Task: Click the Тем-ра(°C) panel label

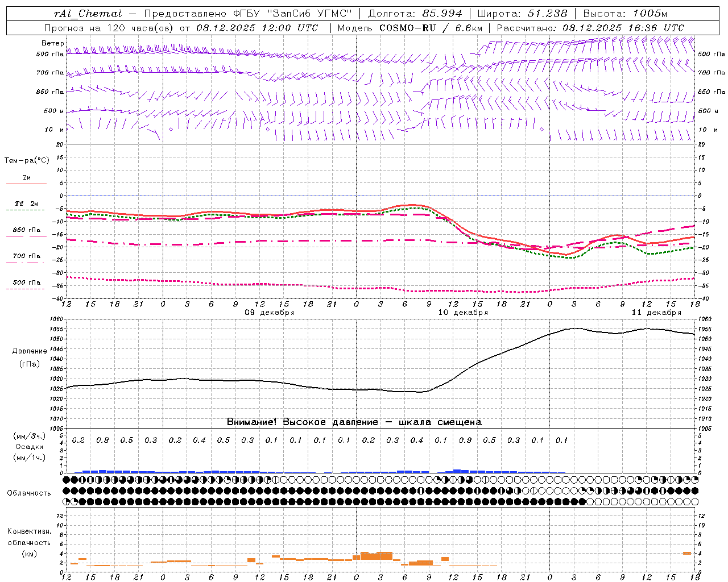Action: pyautogui.click(x=27, y=161)
